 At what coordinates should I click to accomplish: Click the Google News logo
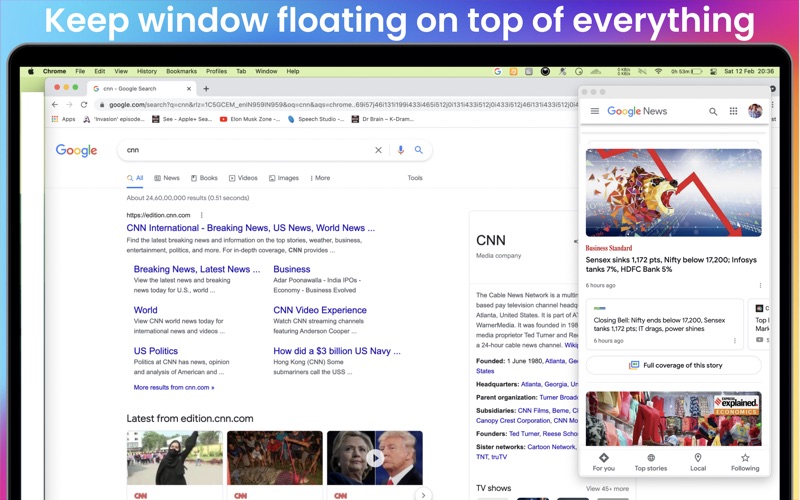[x=637, y=111]
